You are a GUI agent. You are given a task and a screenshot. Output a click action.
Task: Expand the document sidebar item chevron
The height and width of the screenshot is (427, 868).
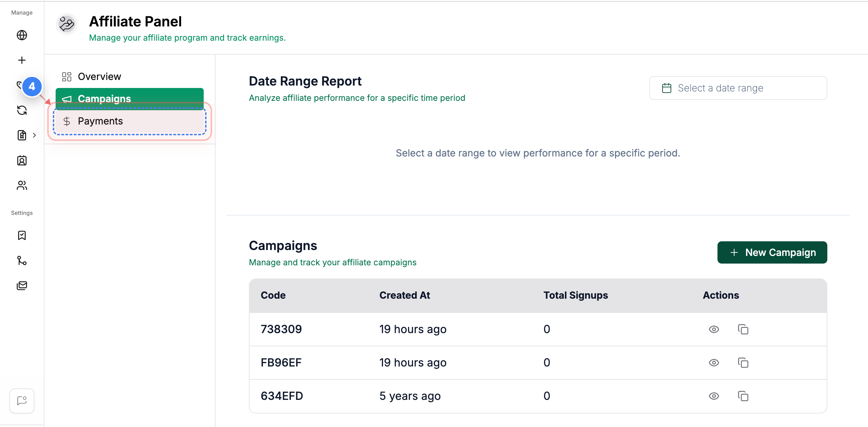click(x=34, y=135)
